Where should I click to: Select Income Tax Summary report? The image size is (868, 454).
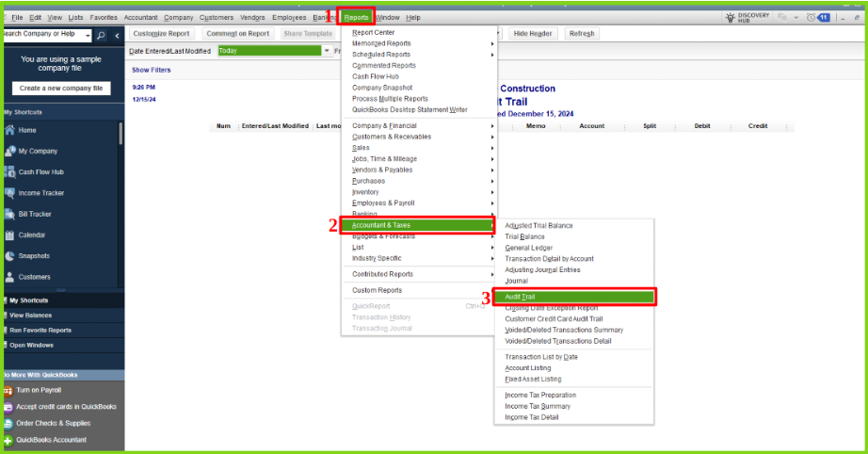click(x=538, y=406)
